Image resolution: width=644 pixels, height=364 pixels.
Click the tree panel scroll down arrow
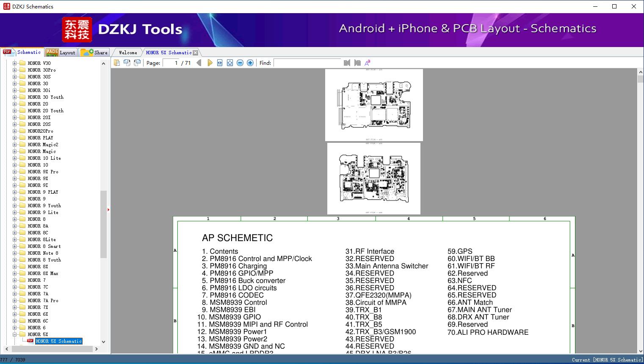(x=103, y=342)
